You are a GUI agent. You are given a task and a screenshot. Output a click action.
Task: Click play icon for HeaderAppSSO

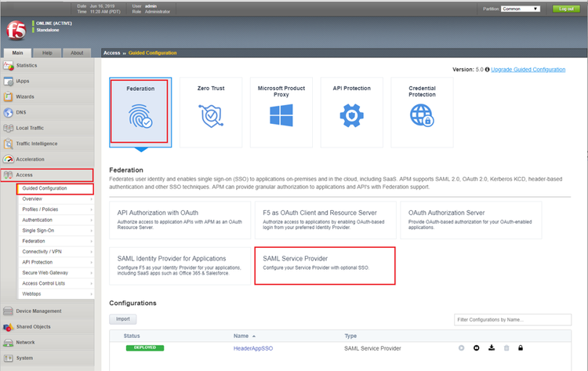[x=461, y=348]
